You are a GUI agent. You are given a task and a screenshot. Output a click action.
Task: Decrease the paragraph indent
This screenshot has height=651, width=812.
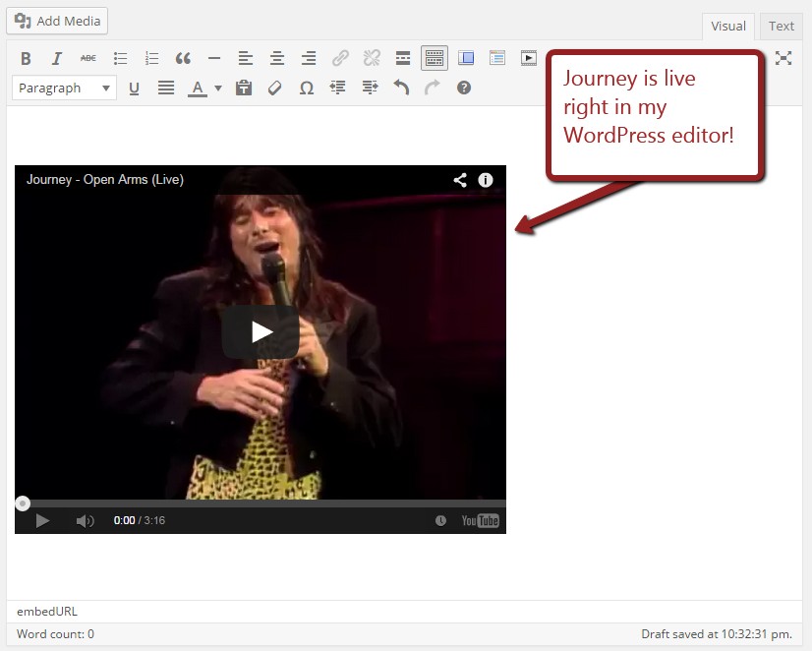[337, 89]
